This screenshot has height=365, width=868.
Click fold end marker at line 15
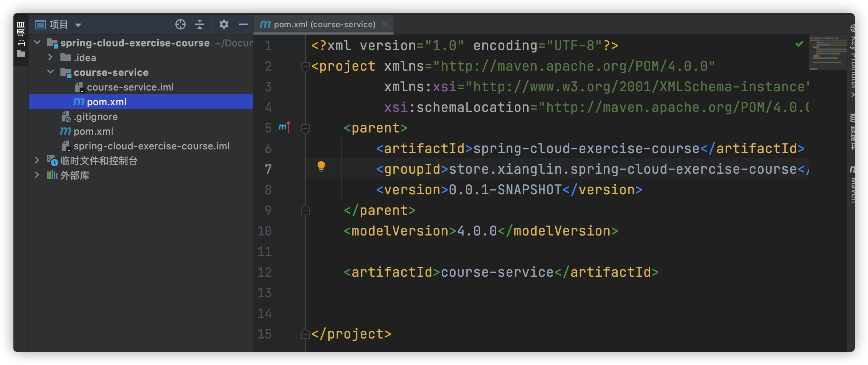305,334
